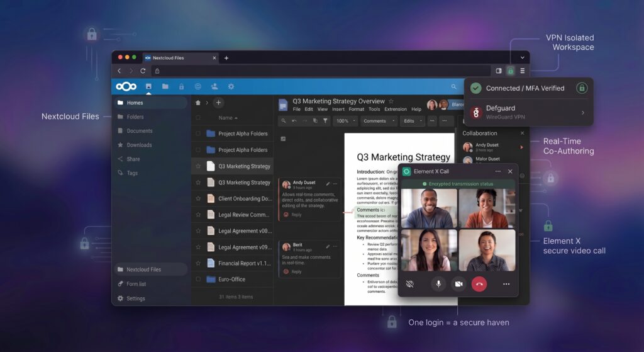Toggle the camera in Element X call

click(458, 284)
